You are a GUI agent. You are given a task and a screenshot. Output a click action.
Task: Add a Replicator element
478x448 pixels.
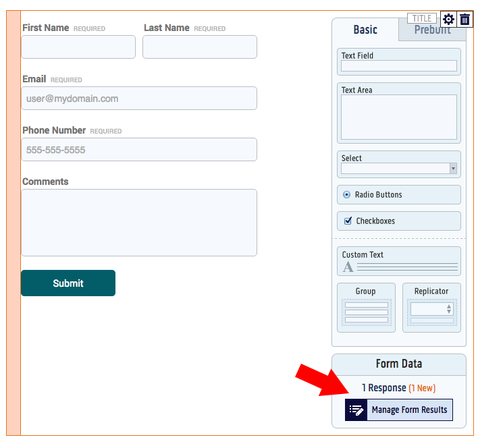tap(431, 308)
